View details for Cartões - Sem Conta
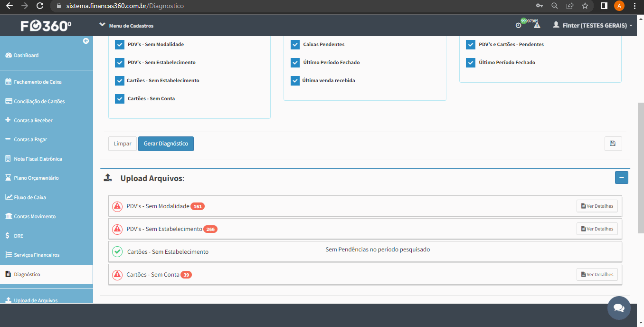 click(597, 274)
